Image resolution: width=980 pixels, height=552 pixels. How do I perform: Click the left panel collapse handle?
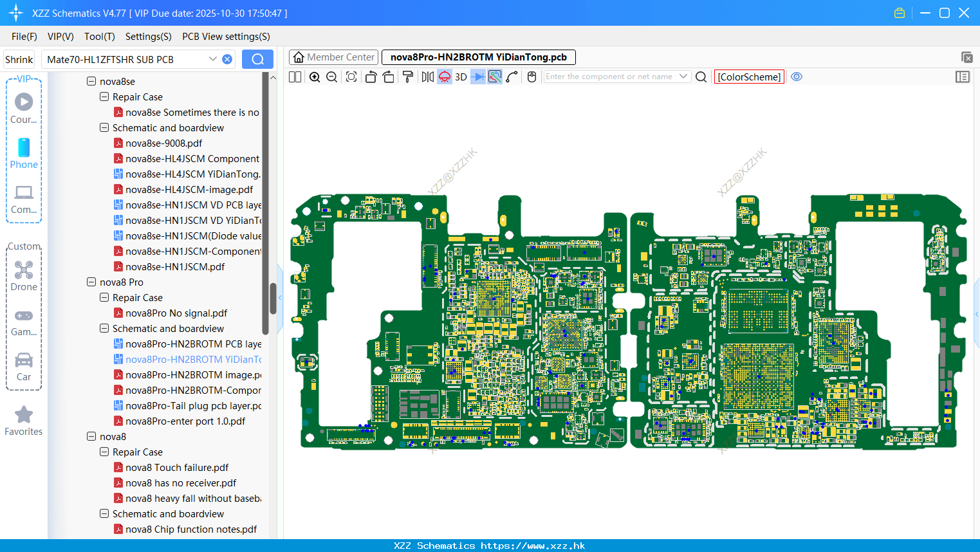(x=280, y=298)
